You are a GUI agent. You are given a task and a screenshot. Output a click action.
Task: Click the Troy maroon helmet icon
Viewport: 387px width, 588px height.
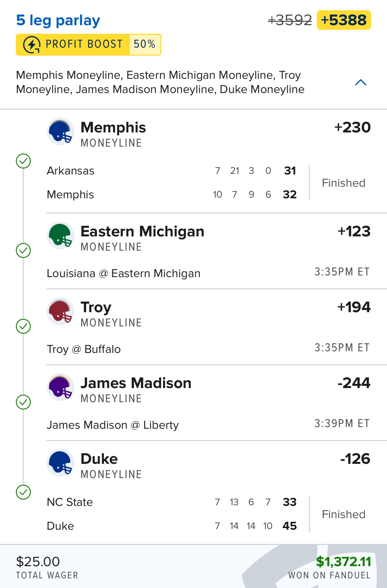click(60, 311)
